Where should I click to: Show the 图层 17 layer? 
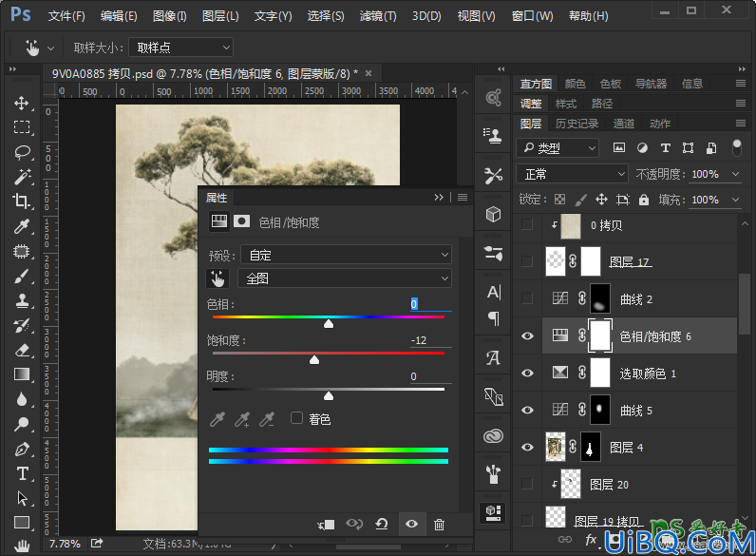coord(527,261)
